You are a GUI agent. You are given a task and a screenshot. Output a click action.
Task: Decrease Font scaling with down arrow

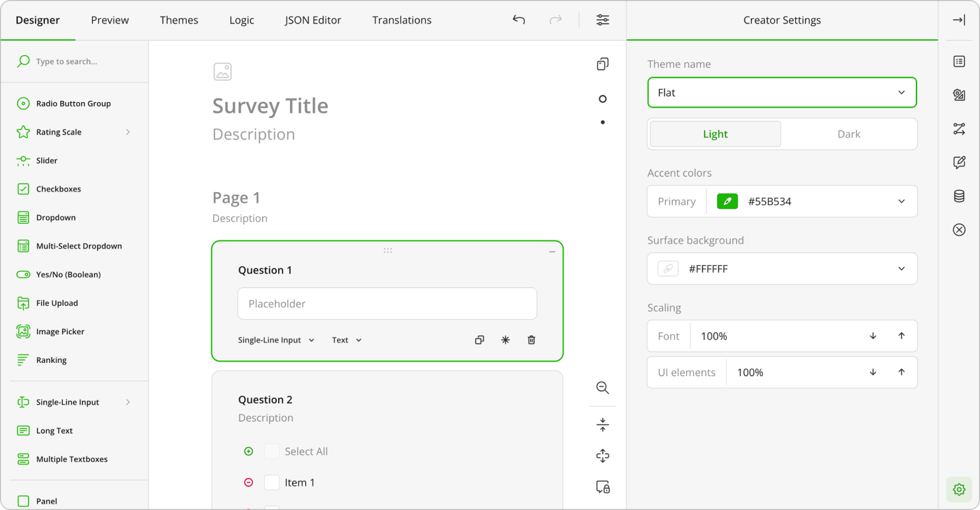(873, 336)
